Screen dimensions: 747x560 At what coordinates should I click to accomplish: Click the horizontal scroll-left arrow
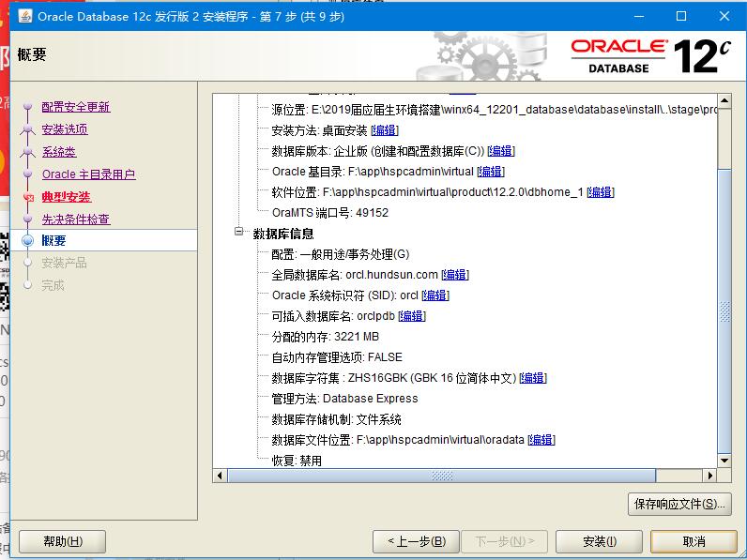tap(220, 476)
